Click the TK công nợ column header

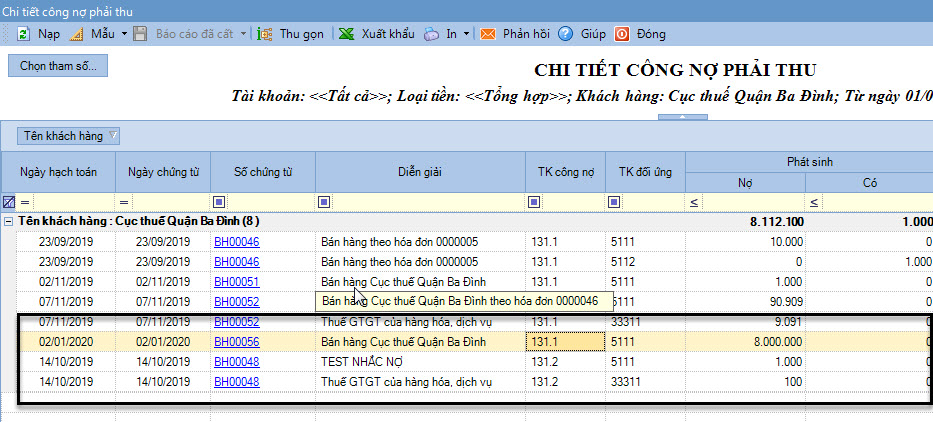pos(565,172)
